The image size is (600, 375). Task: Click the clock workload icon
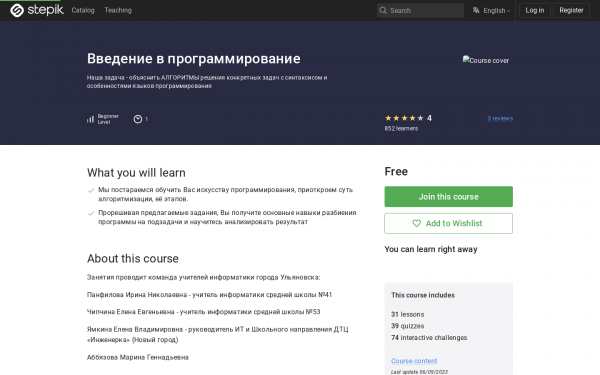(138, 119)
